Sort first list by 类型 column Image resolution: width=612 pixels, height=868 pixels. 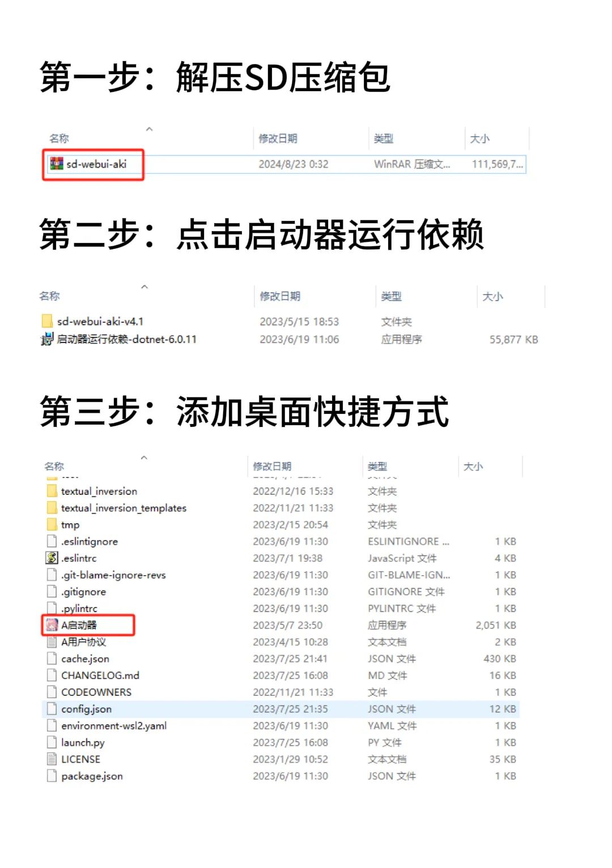tap(384, 139)
